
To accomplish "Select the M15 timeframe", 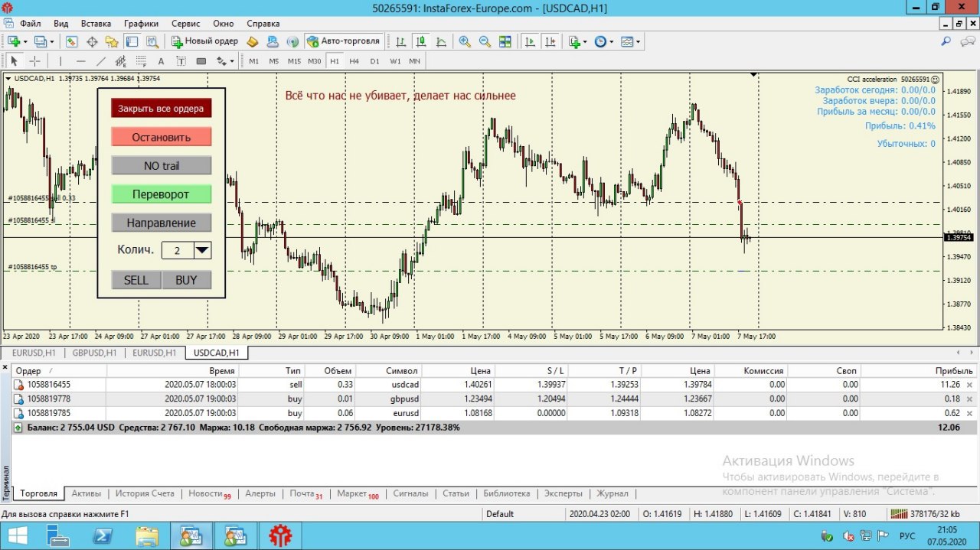I will point(294,61).
